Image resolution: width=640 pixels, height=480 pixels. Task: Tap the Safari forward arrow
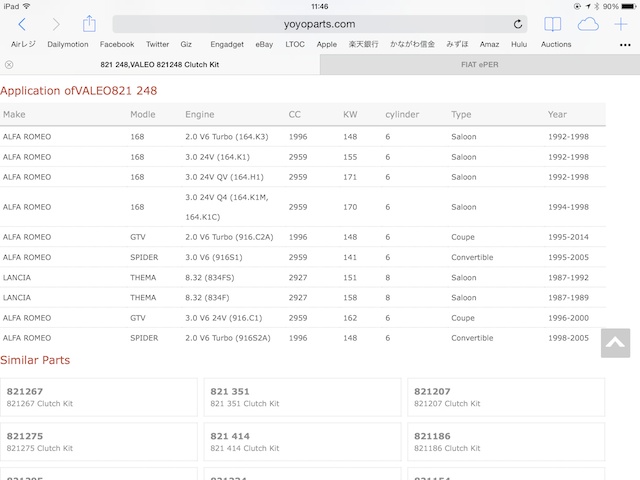click(56, 24)
